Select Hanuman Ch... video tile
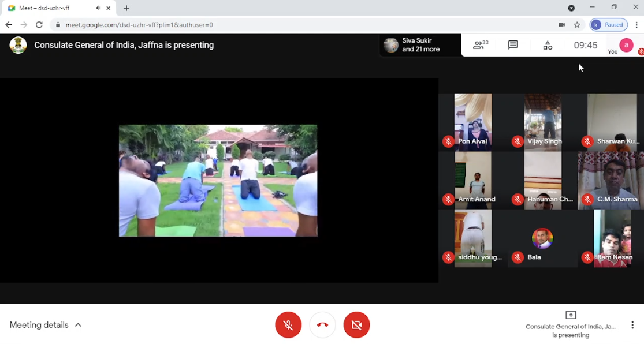 542,181
